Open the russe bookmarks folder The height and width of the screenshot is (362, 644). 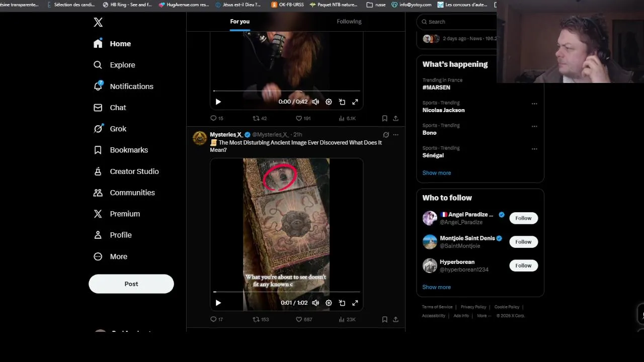tap(376, 5)
